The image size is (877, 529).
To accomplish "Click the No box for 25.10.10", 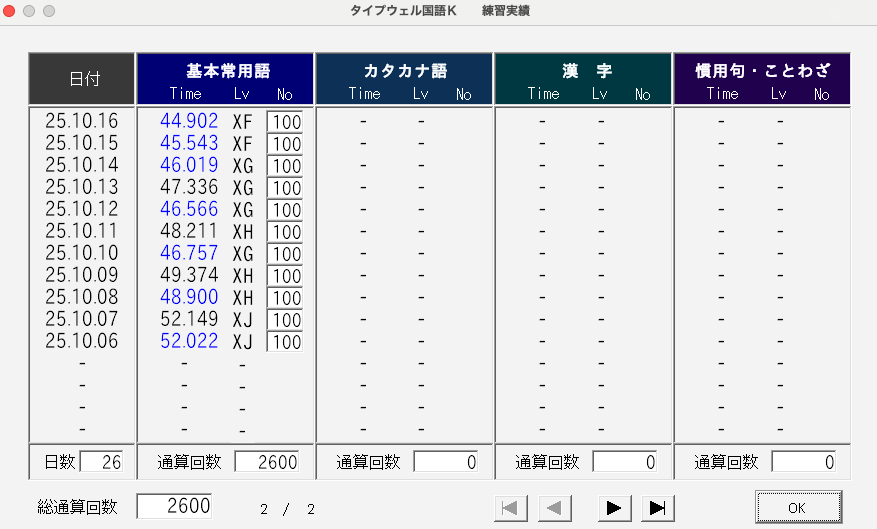I will (x=285, y=254).
